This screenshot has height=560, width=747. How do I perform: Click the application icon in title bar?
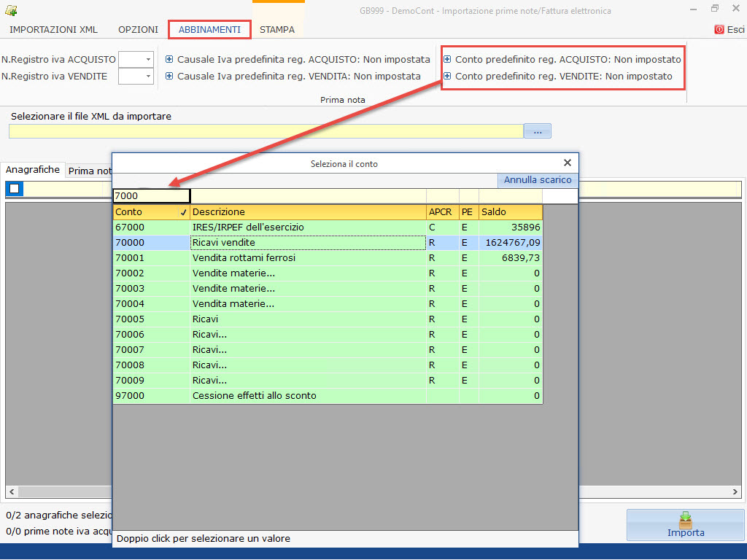tap(11, 10)
